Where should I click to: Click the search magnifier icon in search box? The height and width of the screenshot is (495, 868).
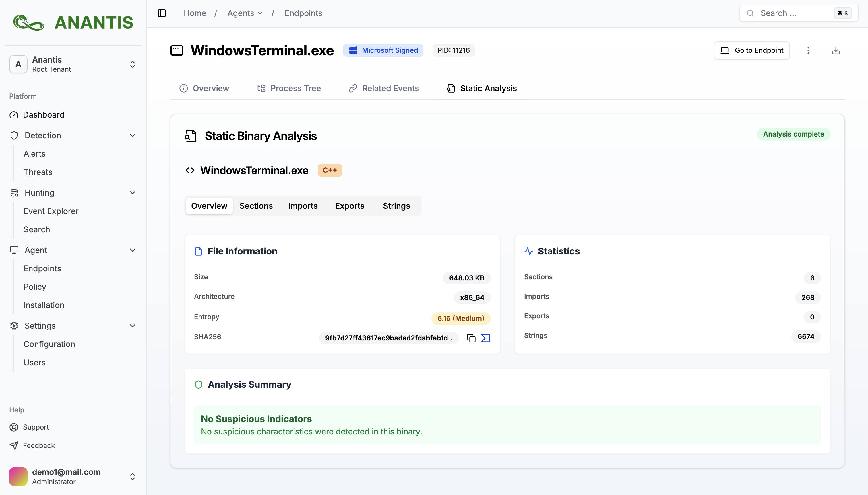[750, 13]
